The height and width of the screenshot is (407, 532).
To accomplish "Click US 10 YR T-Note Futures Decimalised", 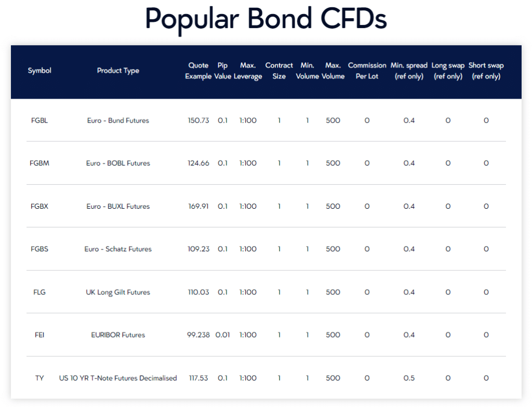I will [118, 378].
